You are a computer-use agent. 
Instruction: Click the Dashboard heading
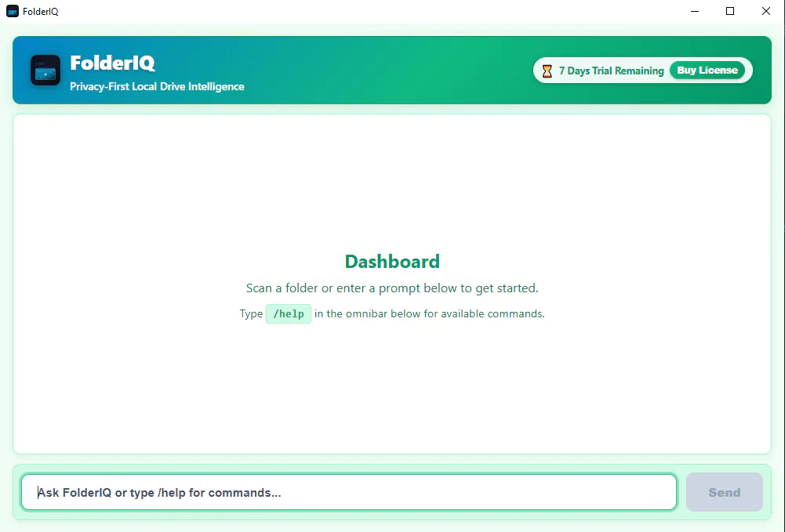coord(392,262)
